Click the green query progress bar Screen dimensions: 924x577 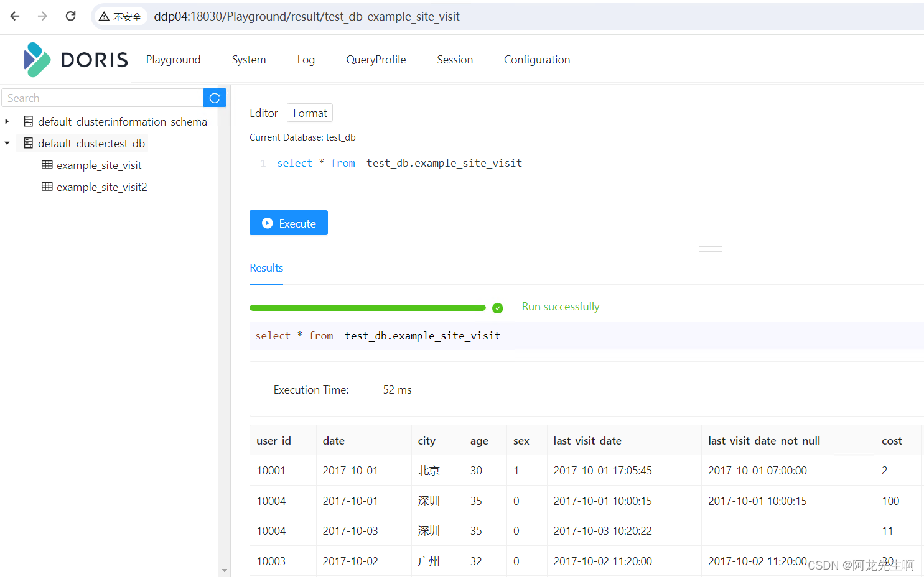click(367, 308)
